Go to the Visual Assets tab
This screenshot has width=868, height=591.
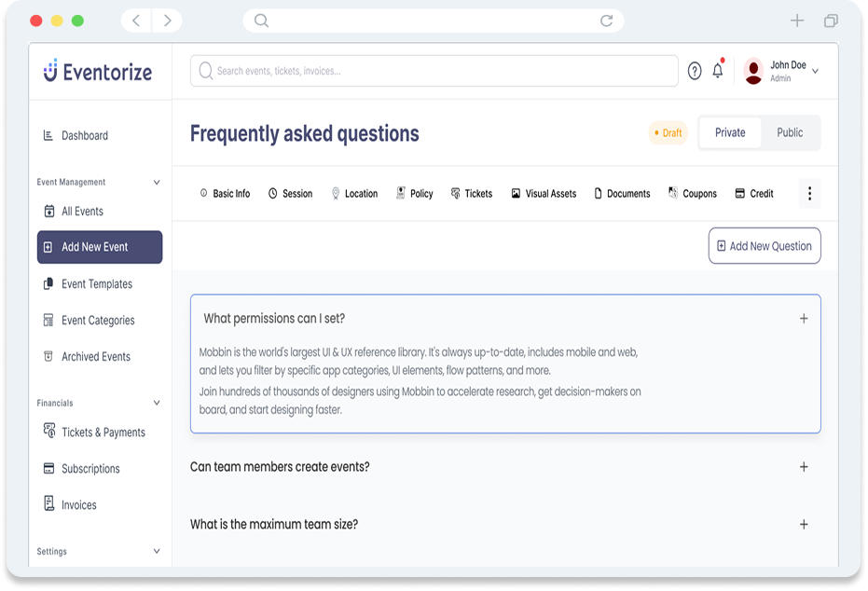[544, 194]
